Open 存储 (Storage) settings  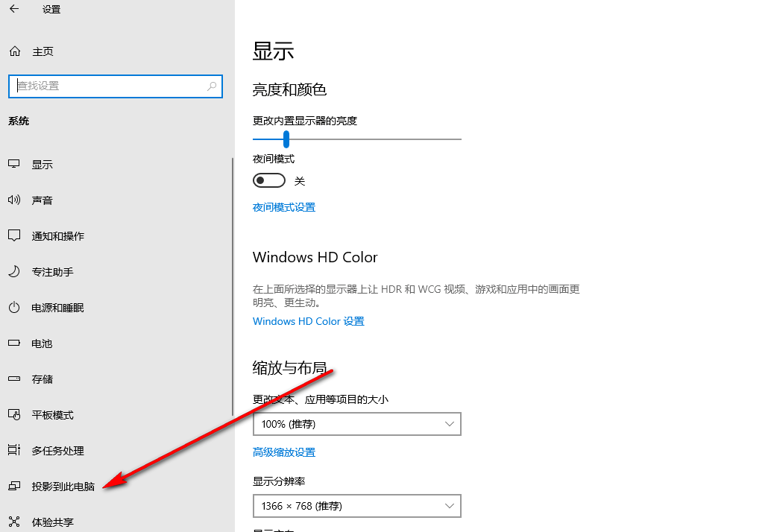click(42, 379)
